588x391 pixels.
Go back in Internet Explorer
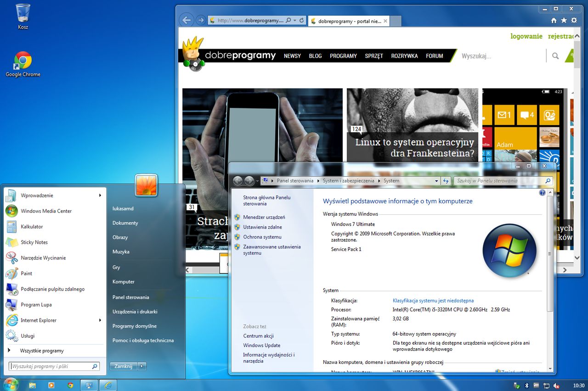click(x=187, y=20)
